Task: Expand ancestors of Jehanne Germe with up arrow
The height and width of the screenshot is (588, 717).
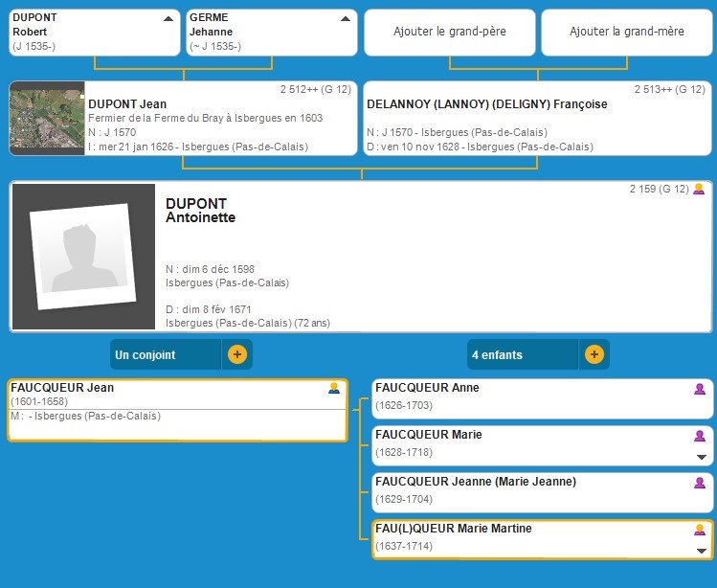Action: point(346,18)
